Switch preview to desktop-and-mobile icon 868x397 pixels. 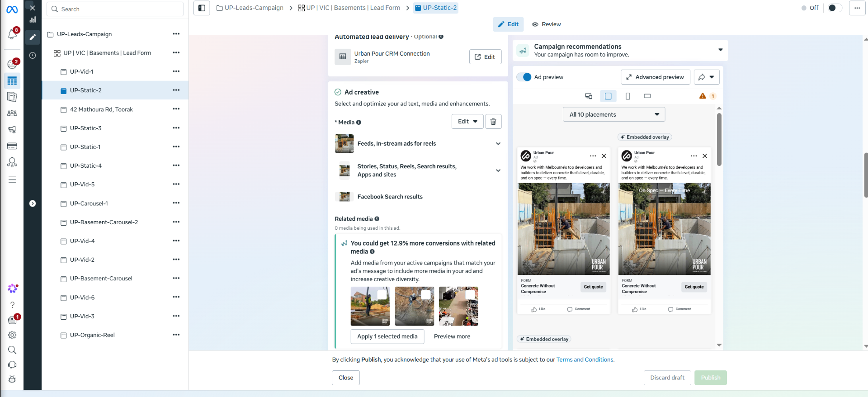click(589, 96)
